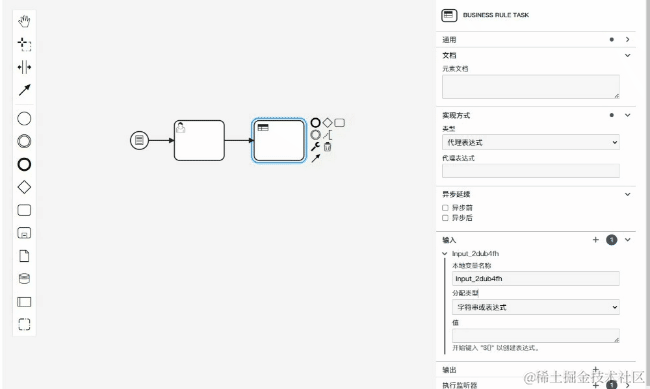Activate the global connect arrow tool
This screenshot has height=389, width=650.
pos(24,90)
